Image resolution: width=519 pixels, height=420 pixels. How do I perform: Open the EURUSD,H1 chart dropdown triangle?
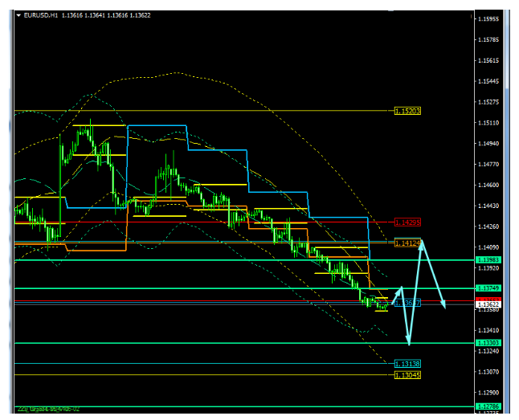click(19, 14)
